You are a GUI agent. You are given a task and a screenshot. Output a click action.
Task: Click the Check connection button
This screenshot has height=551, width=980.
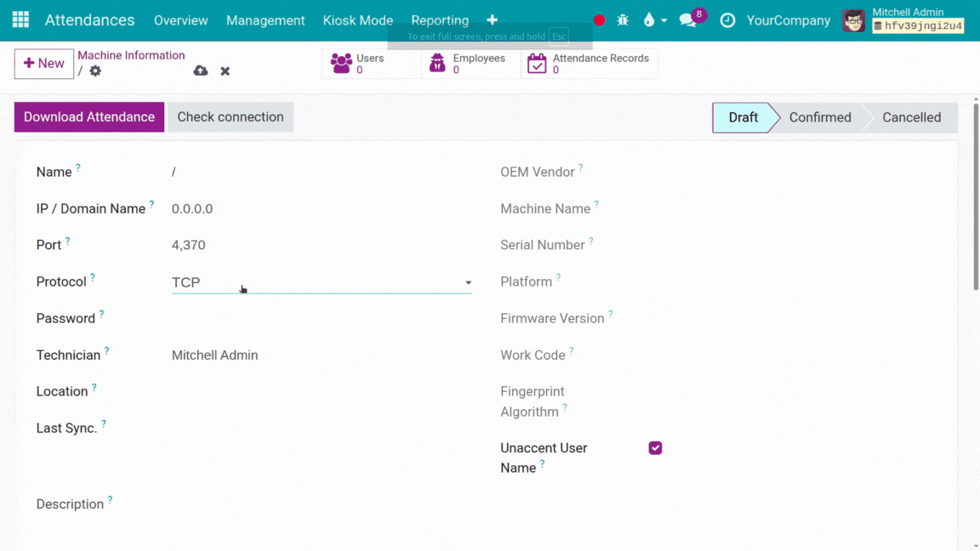[231, 117]
